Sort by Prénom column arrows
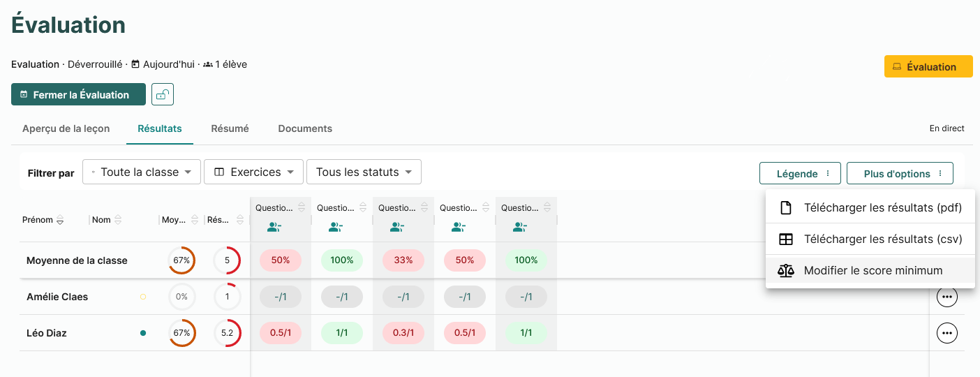The image size is (980, 377). pos(60,220)
